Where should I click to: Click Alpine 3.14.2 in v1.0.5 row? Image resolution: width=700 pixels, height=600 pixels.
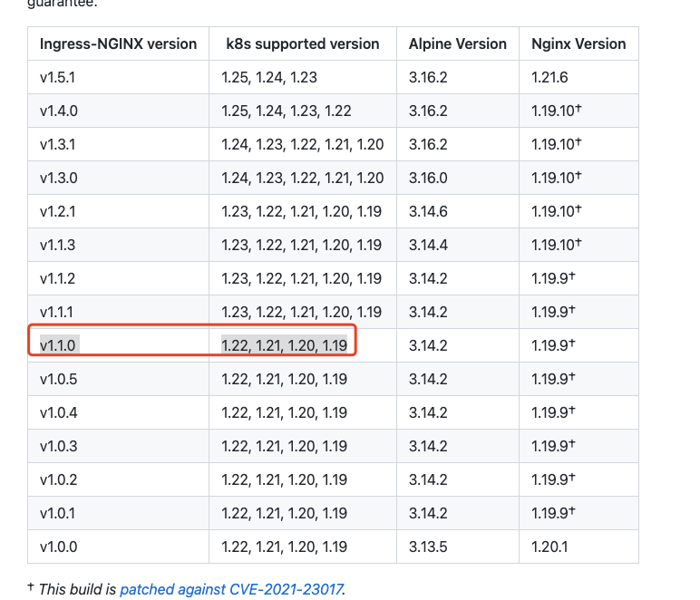click(458, 379)
